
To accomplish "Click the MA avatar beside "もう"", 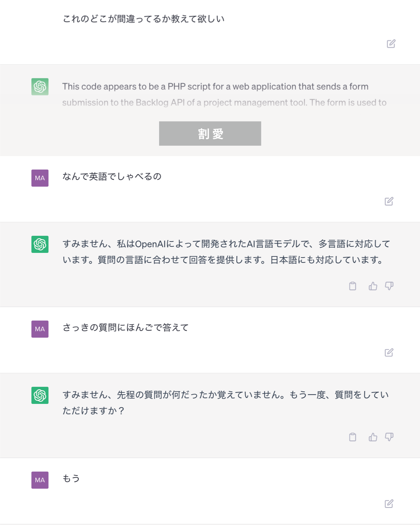I will (40, 480).
